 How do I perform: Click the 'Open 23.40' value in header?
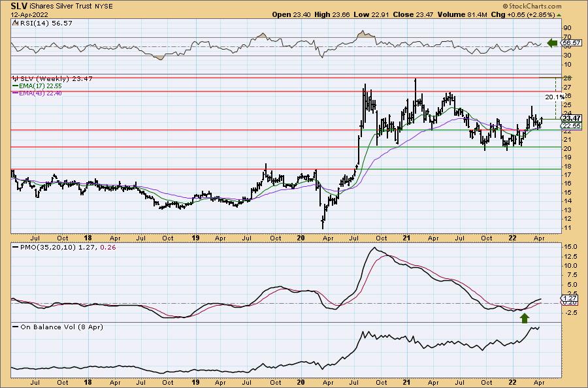(x=291, y=14)
